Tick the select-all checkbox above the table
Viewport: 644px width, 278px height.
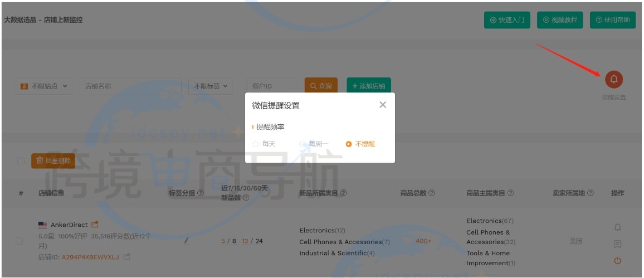(x=21, y=162)
